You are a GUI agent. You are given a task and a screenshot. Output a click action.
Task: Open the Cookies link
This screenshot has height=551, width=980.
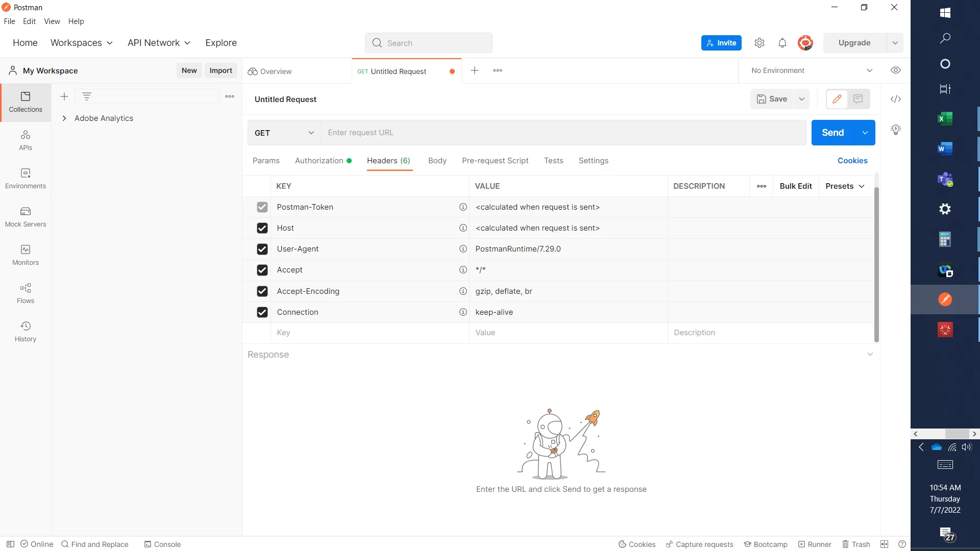point(852,161)
